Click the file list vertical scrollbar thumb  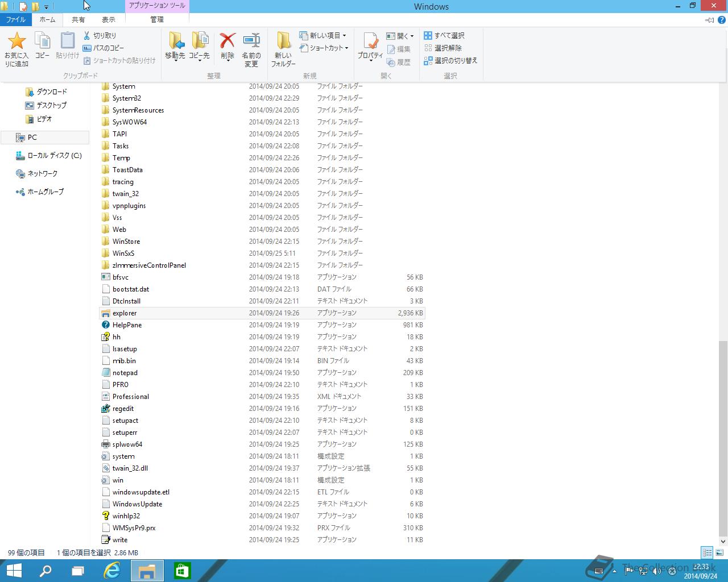point(723,439)
